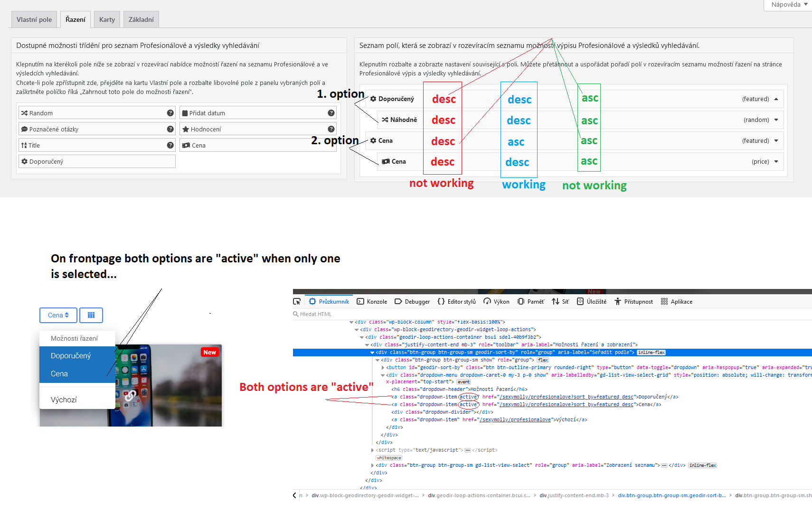Click the grid view icon button beside Cena
The width and height of the screenshot is (812, 511).
pyautogui.click(x=91, y=315)
